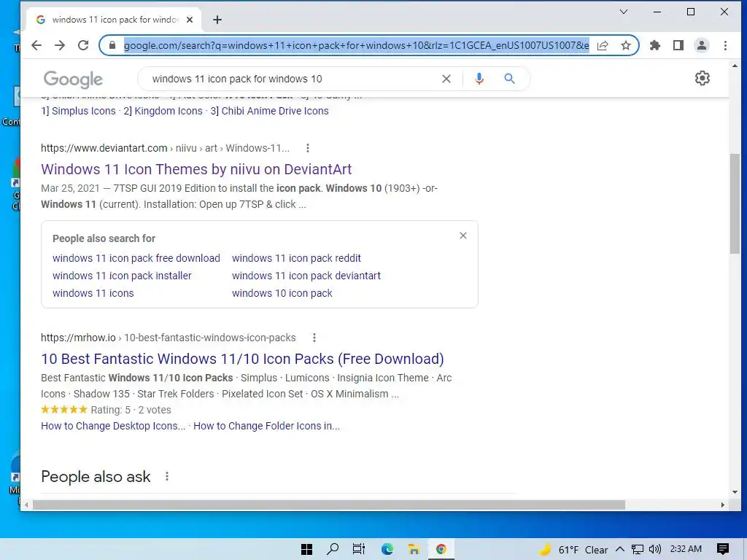Search windows 10 icon pack suggestion

[x=282, y=293]
